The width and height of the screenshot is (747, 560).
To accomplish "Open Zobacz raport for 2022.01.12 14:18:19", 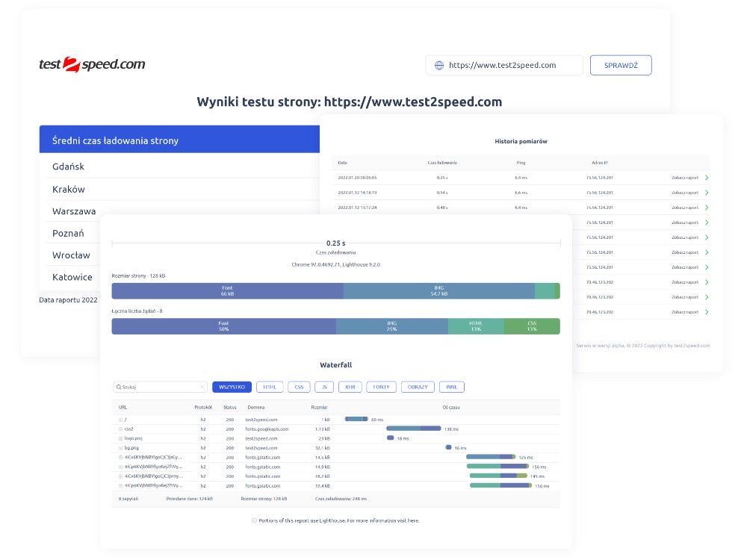I will pos(684,193).
